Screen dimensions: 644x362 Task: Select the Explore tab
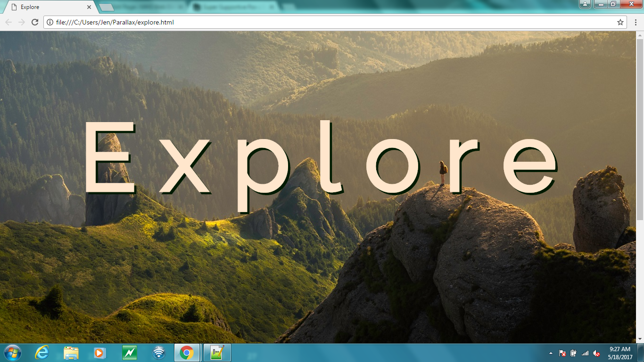[x=47, y=7]
